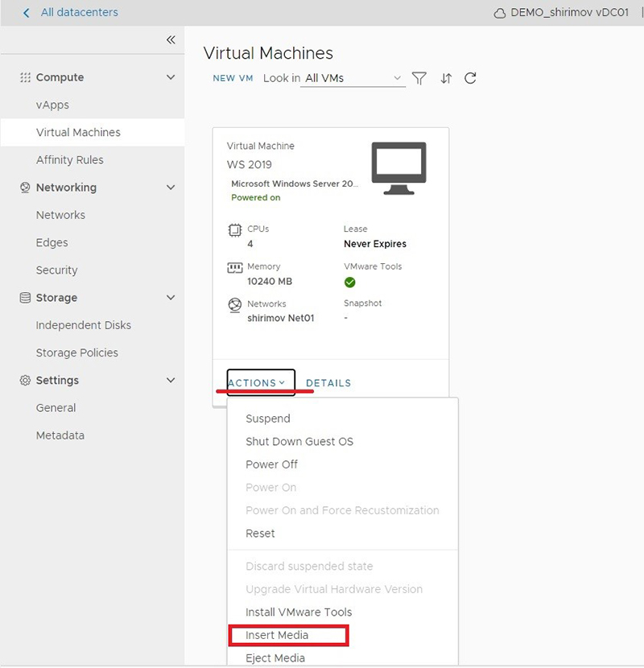This screenshot has height=668, width=644.
Task: Open Networks in the sidebar
Action: 60,215
